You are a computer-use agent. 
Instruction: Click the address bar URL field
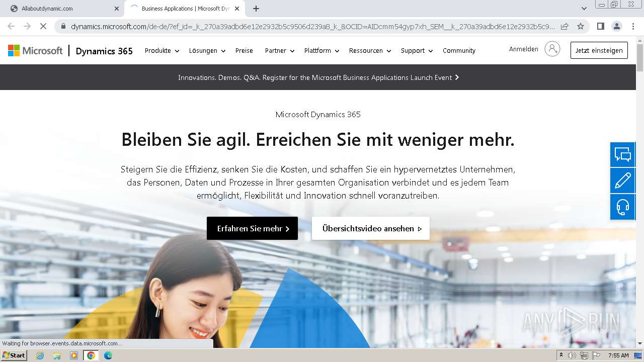[x=312, y=26]
